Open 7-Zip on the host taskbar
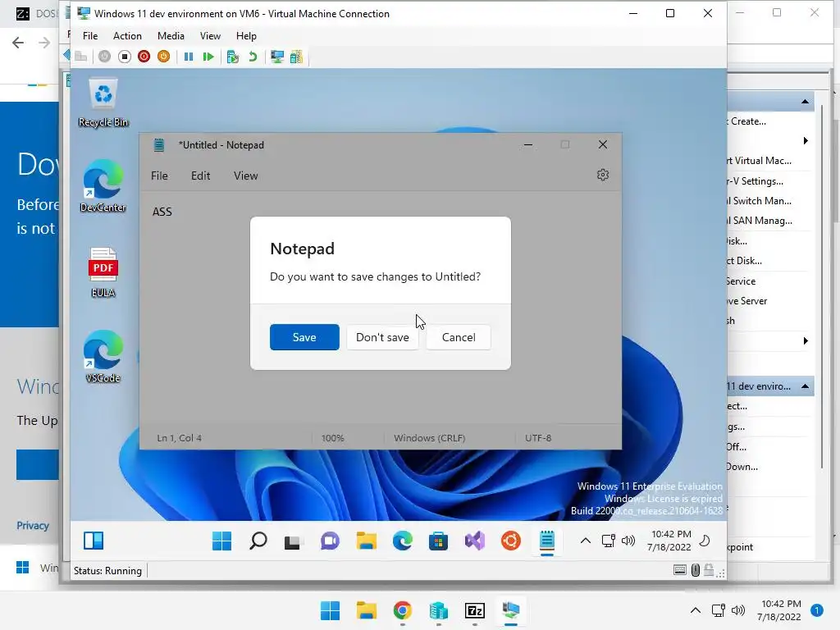 [x=475, y=610]
